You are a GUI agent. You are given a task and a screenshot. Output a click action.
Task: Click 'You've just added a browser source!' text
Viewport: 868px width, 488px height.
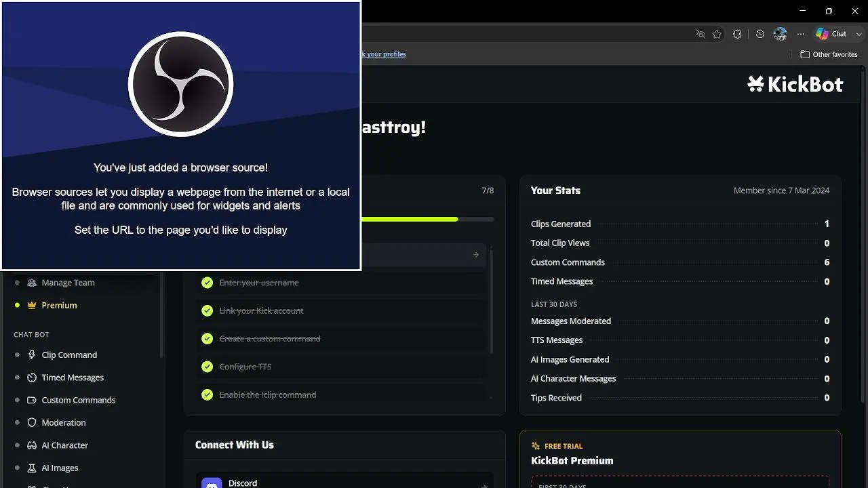(x=180, y=167)
